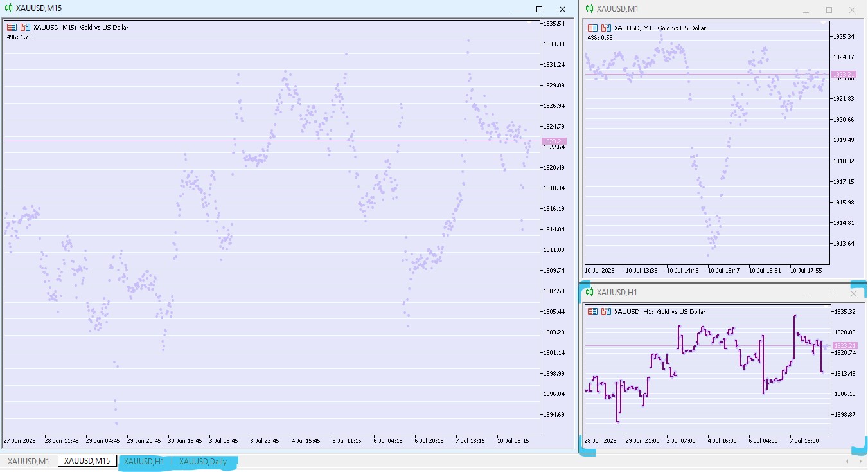Switch to the XAUUSD,M1 bottom tab
This screenshot has width=868, height=472.
tap(28, 461)
